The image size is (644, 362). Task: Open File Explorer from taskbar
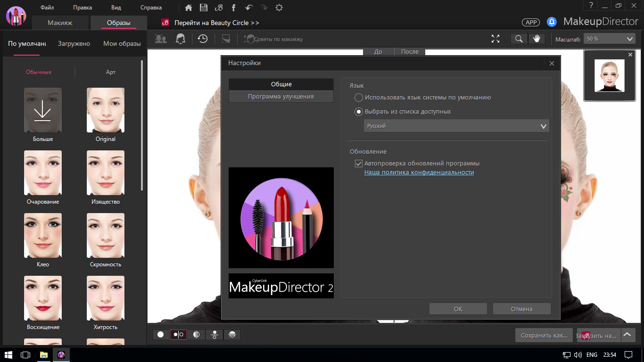point(44,354)
